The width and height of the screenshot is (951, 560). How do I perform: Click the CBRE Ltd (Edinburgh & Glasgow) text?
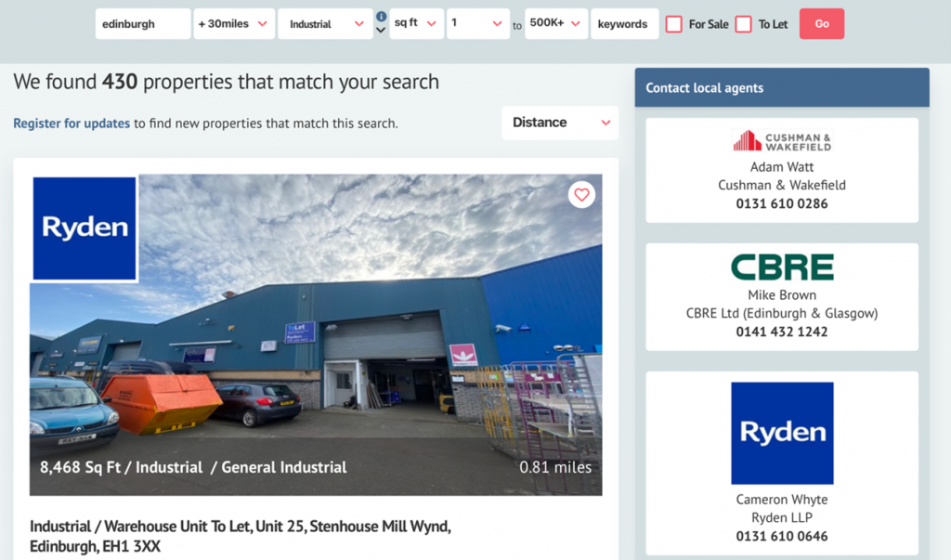point(782,313)
